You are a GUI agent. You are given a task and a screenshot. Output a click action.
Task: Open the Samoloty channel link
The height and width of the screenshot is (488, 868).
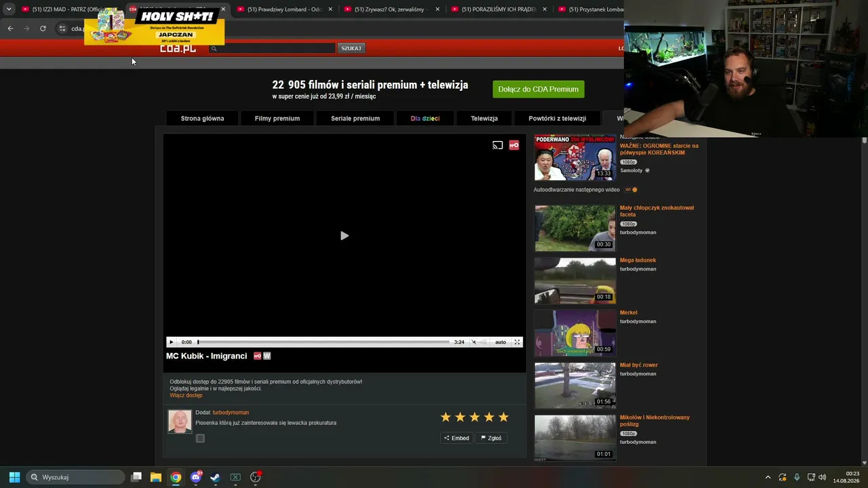coord(631,171)
